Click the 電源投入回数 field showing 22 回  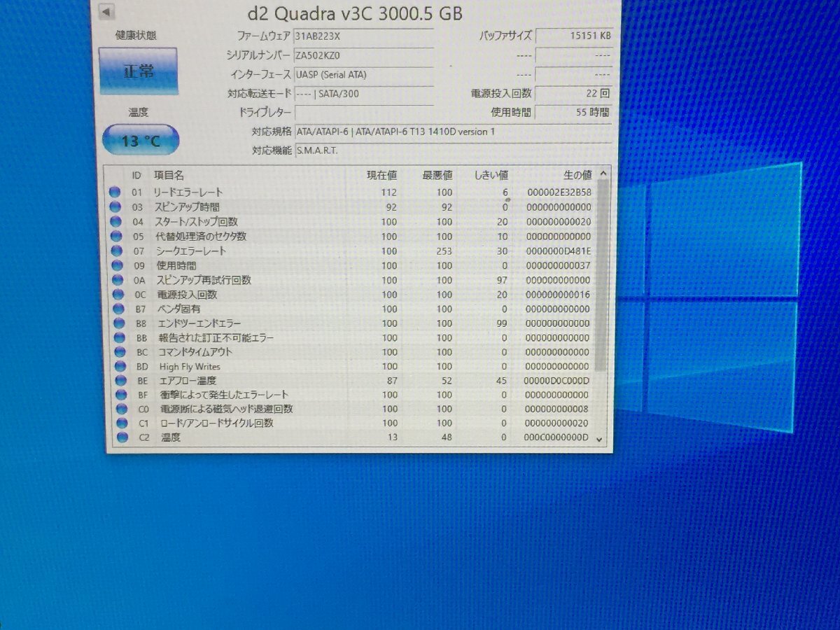coord(574,93)
